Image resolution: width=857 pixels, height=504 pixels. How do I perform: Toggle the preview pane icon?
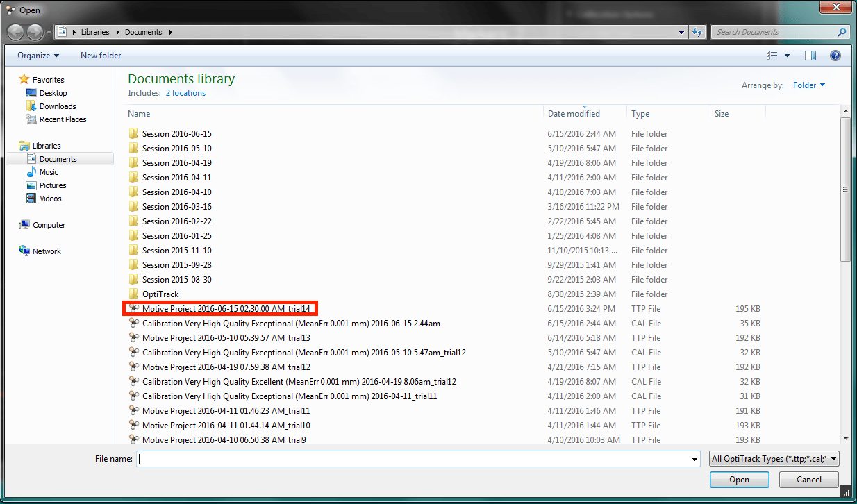810,56
